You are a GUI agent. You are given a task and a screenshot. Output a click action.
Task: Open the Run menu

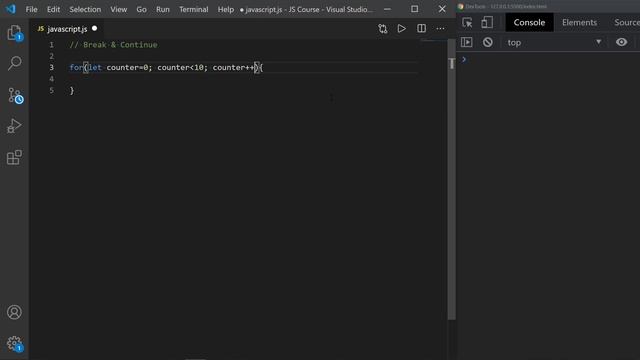(x=162, y=9)
